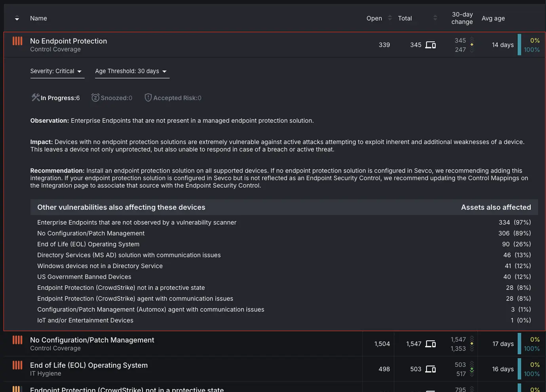Click 'Other vulnerabilities also affecting these devices' heading
This screenshot has height=392, width=546.
coord(121,207)
